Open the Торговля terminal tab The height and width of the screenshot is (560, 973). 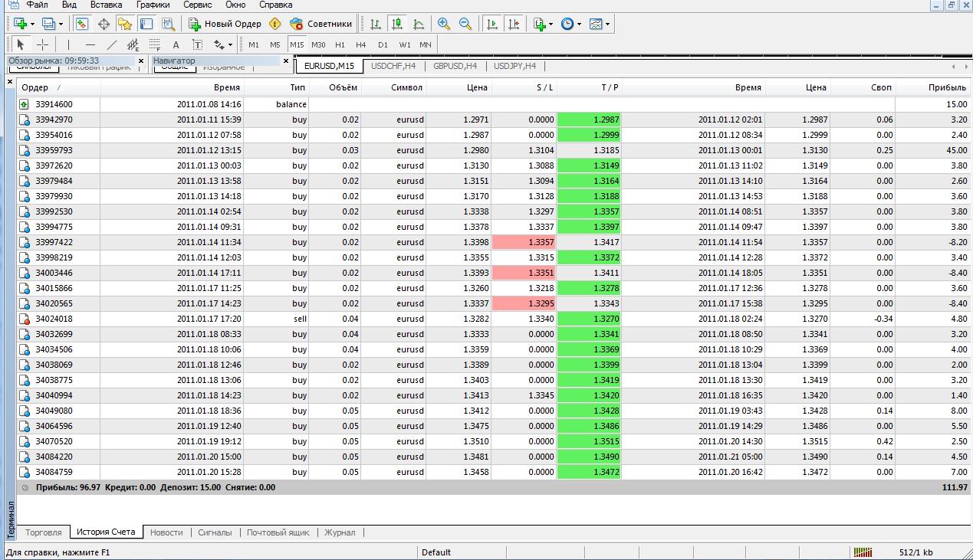click(44, 532)
